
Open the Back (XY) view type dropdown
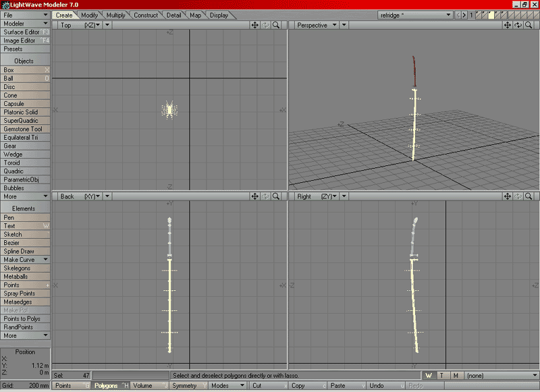80,196
